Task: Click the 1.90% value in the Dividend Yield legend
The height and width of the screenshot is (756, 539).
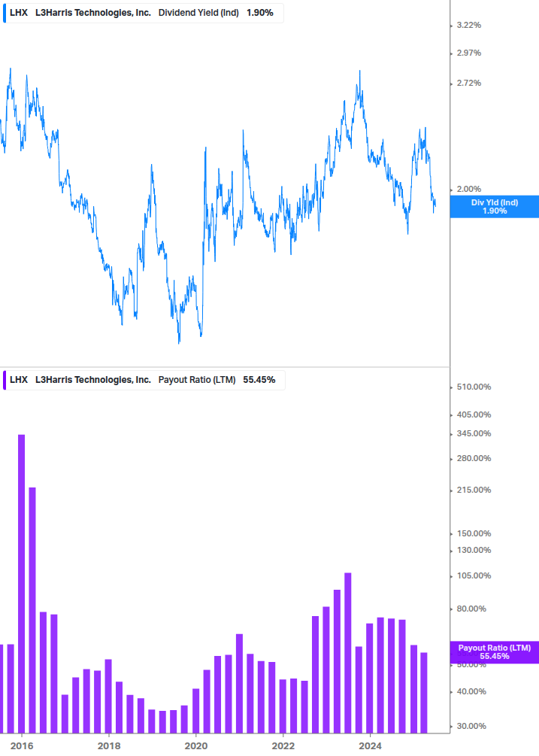Action: coord(260,13)
